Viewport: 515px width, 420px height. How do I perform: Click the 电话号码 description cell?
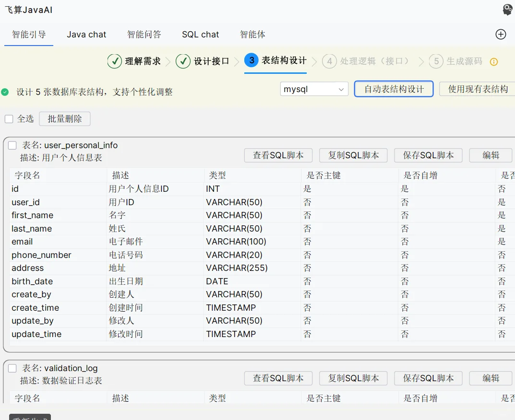coord(155,255)
